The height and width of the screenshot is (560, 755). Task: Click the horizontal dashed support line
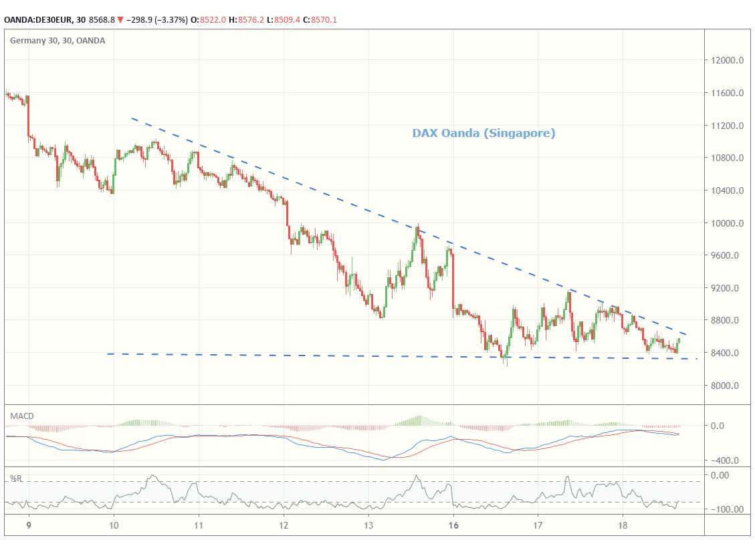click(x=402, y=356)
